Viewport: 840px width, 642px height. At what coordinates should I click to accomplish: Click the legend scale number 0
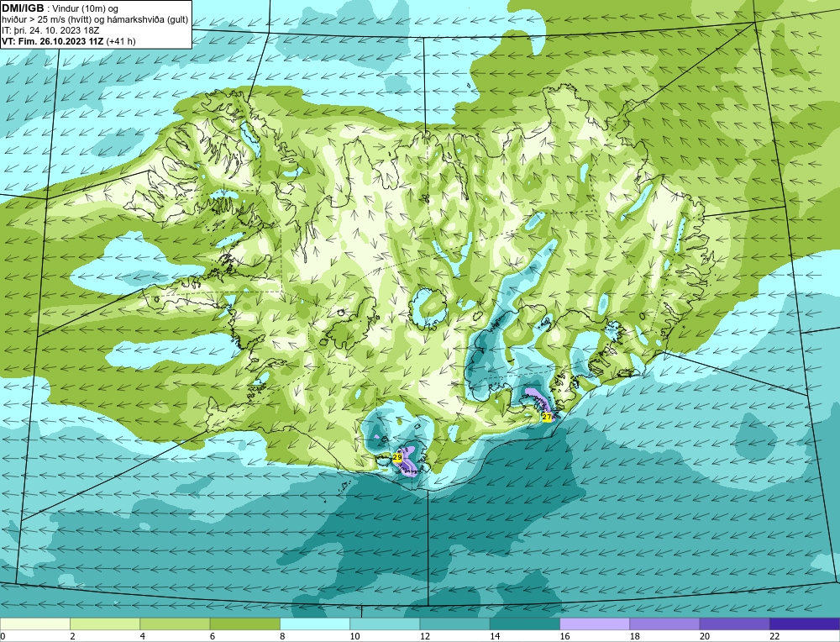[x=3, y=636]
